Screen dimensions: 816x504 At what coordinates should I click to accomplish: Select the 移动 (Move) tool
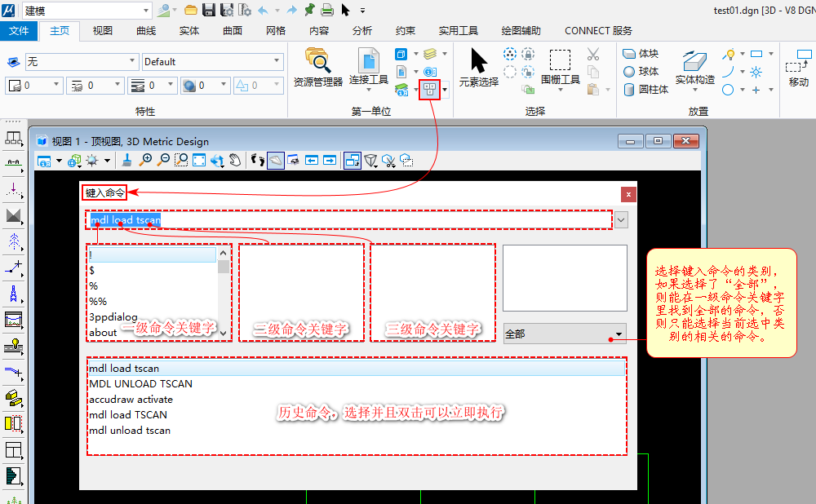[x=798, y=68]
